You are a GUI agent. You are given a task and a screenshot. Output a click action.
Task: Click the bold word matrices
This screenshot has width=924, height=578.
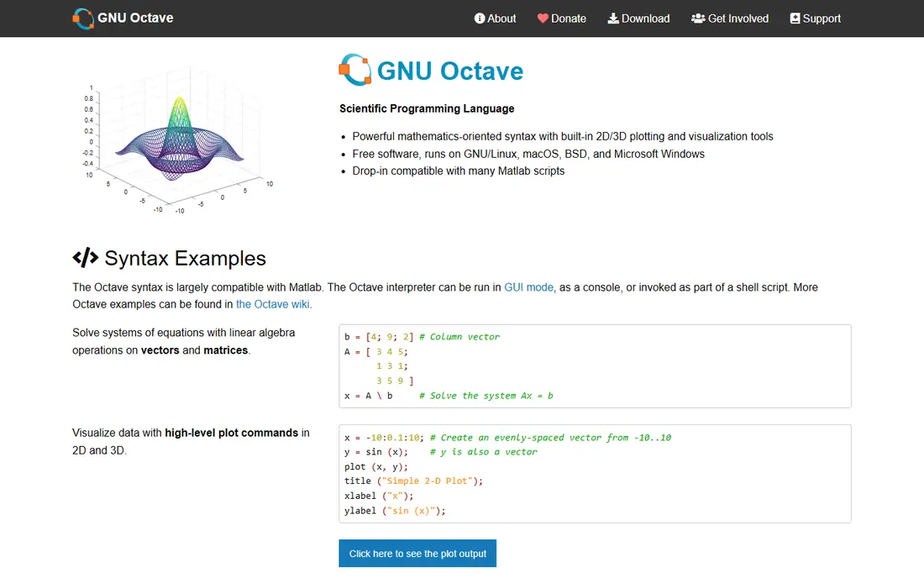226,350
